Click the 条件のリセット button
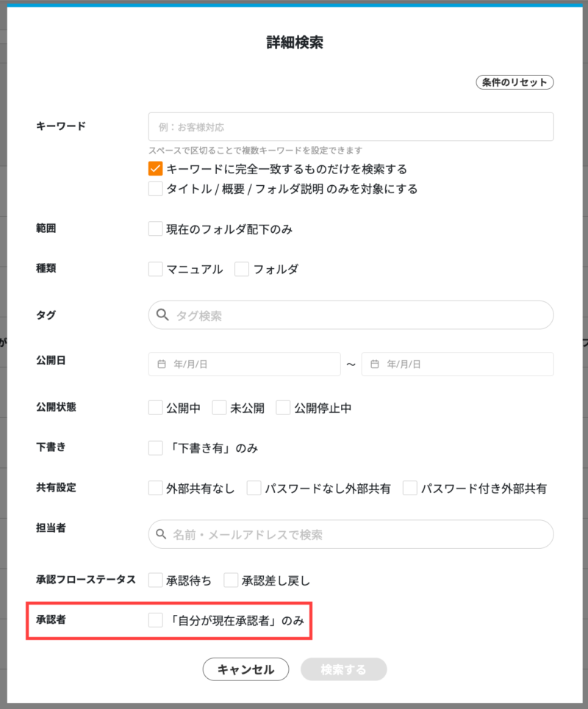Viewport: 588px width, 709px height. (514, 82)
